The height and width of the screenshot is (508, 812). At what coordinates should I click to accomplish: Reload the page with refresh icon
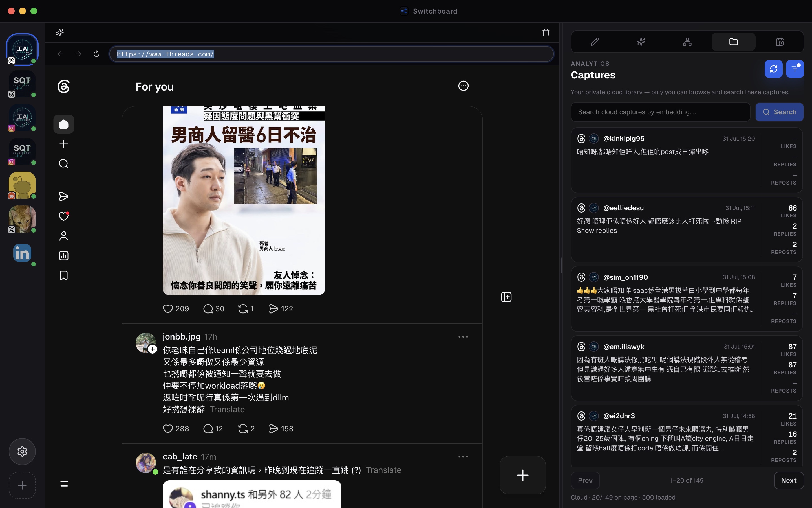96,54
